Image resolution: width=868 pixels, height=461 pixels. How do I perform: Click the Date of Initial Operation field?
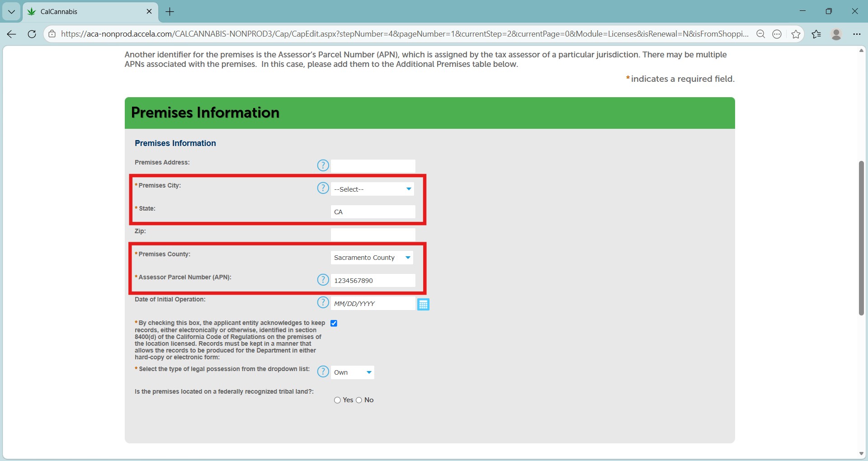pos(373,303)
